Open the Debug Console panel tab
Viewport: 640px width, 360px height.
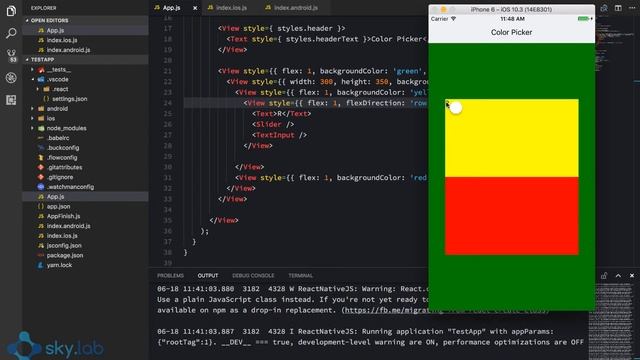tap(253, 276)
